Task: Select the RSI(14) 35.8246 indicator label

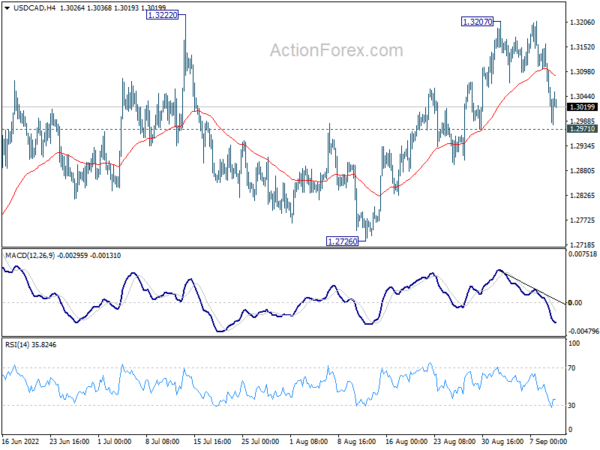Action: [x=30, y=345]
